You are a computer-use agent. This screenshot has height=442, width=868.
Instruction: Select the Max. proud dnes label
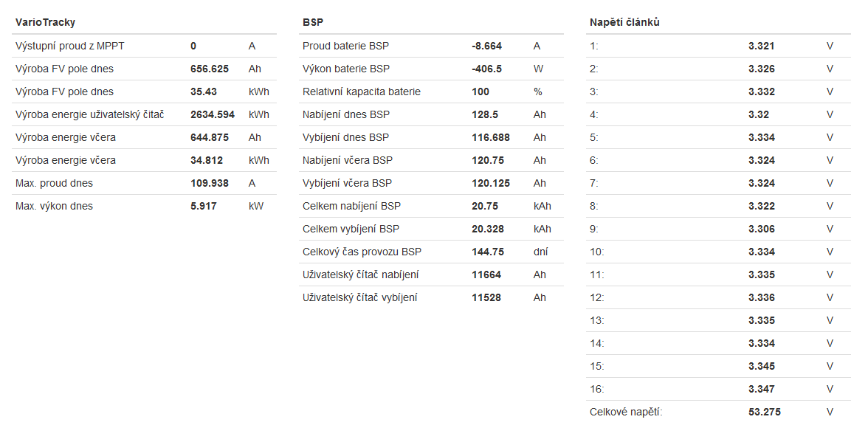(54, 183)
